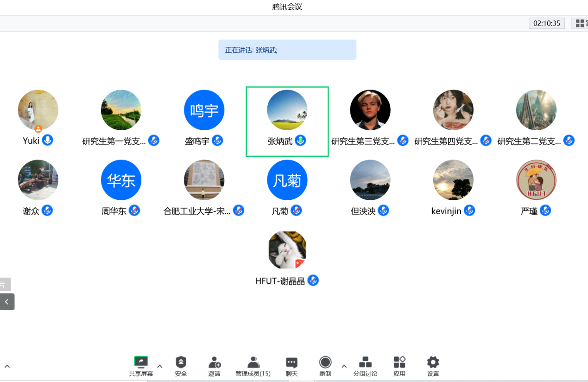This screenshot has height=382, width=588.
Task: Expand the arrow next to Record (录制)
Action: pos(344,366)
